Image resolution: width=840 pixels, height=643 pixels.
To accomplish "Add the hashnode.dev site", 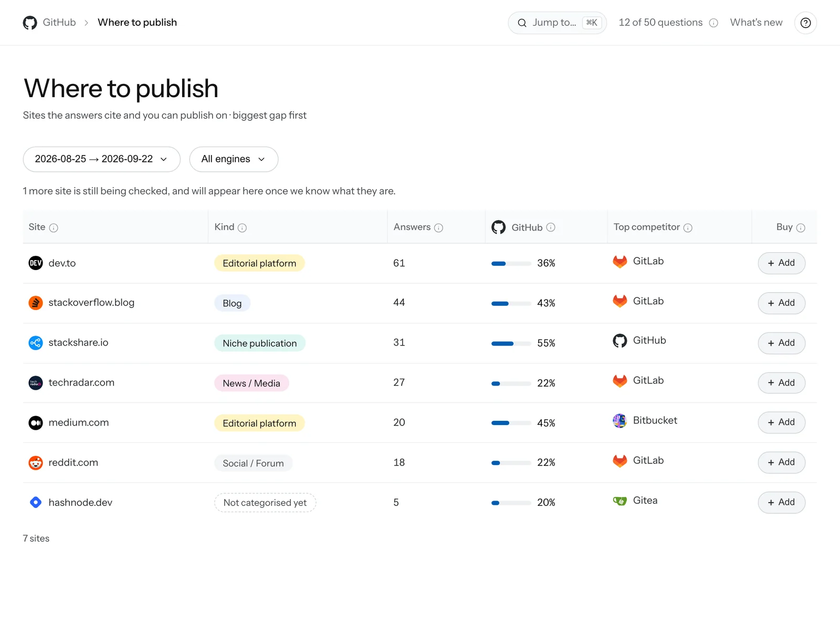I will coord(781,502).
